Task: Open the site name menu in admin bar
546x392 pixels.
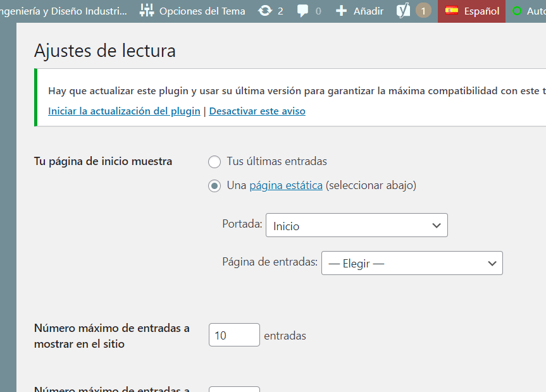Action: tap(63, 11)
